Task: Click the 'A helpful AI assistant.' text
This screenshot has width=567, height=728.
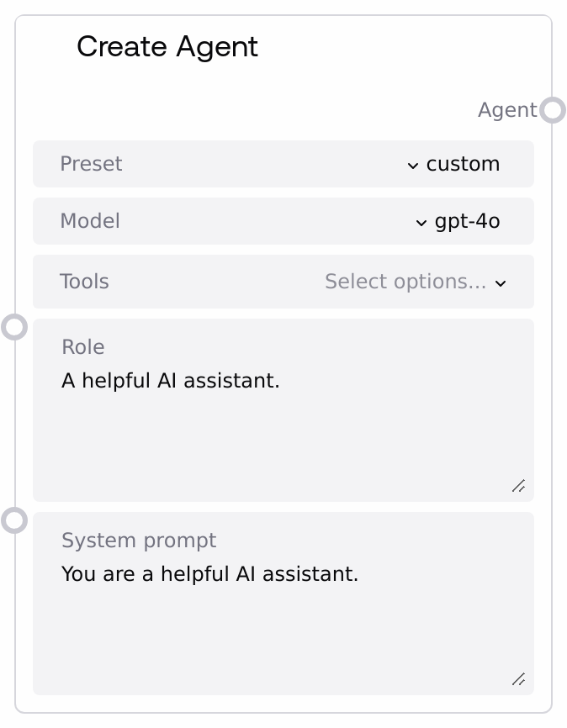Action: [x=170, y=381]
